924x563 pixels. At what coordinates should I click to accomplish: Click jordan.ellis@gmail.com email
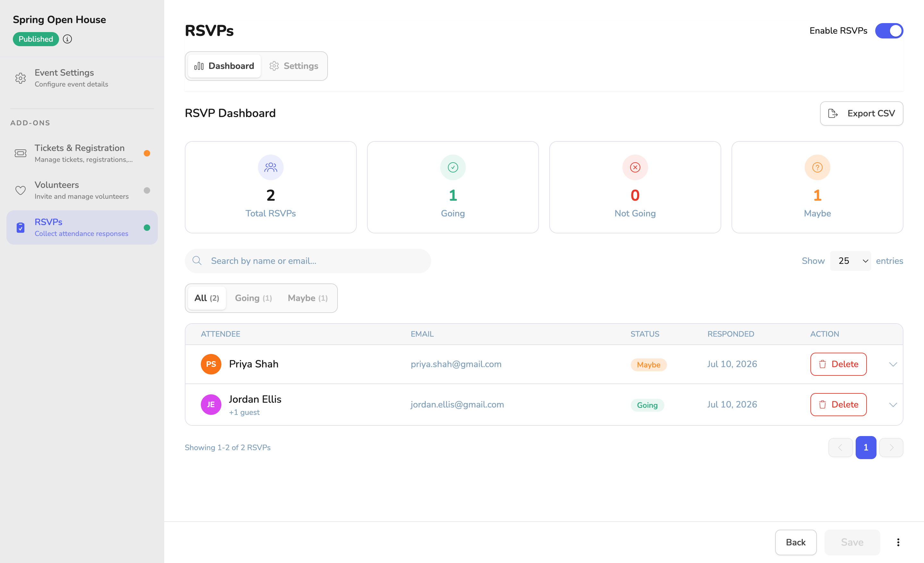tap(457, 404)
